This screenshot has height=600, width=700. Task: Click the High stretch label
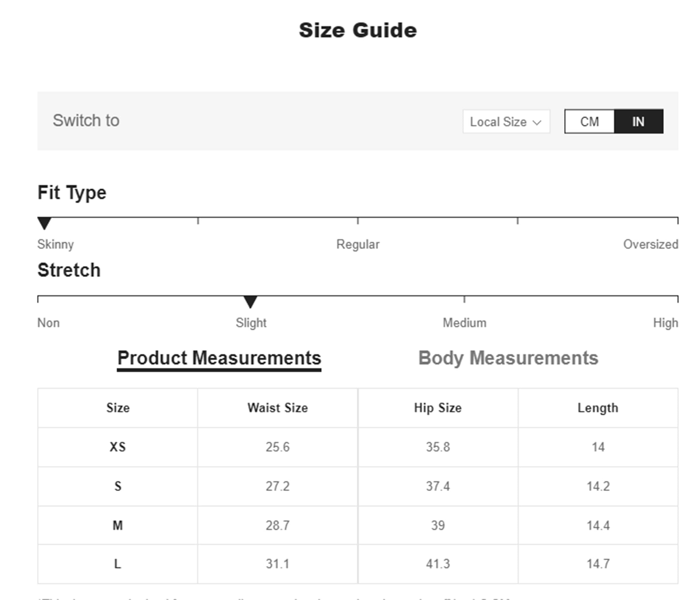[665, 323]
